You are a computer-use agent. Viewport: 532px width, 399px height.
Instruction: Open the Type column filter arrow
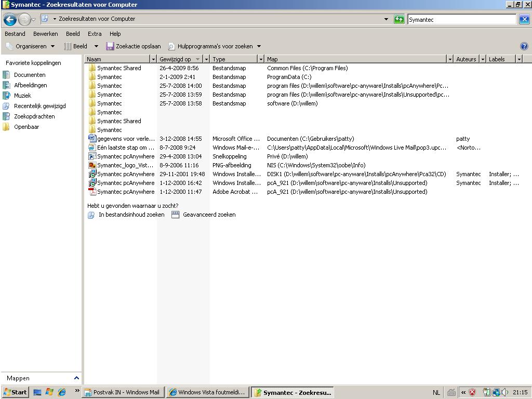tap(261, 59)
